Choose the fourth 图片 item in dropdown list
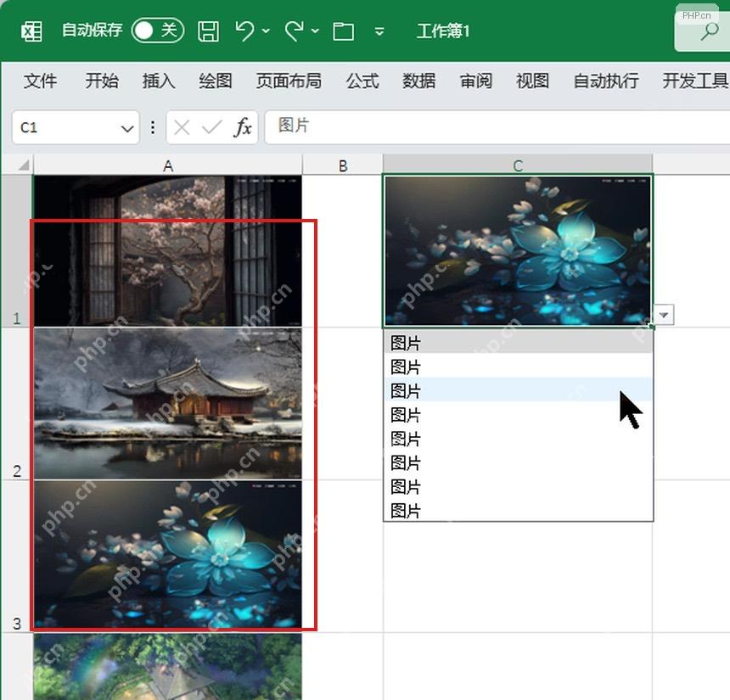Screen dimensions: 730x700 (518, 414)
